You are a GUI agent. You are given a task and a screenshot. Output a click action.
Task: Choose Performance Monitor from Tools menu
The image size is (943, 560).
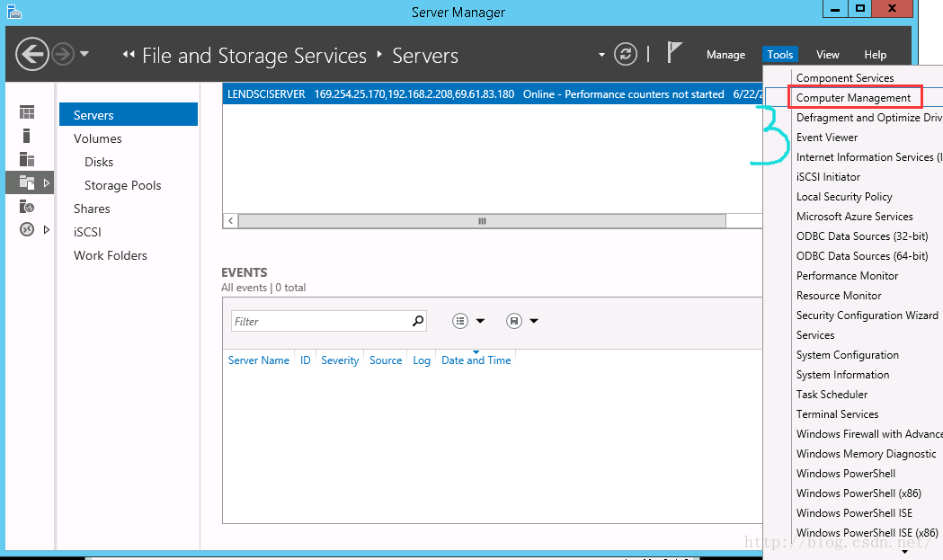point(847,276)
